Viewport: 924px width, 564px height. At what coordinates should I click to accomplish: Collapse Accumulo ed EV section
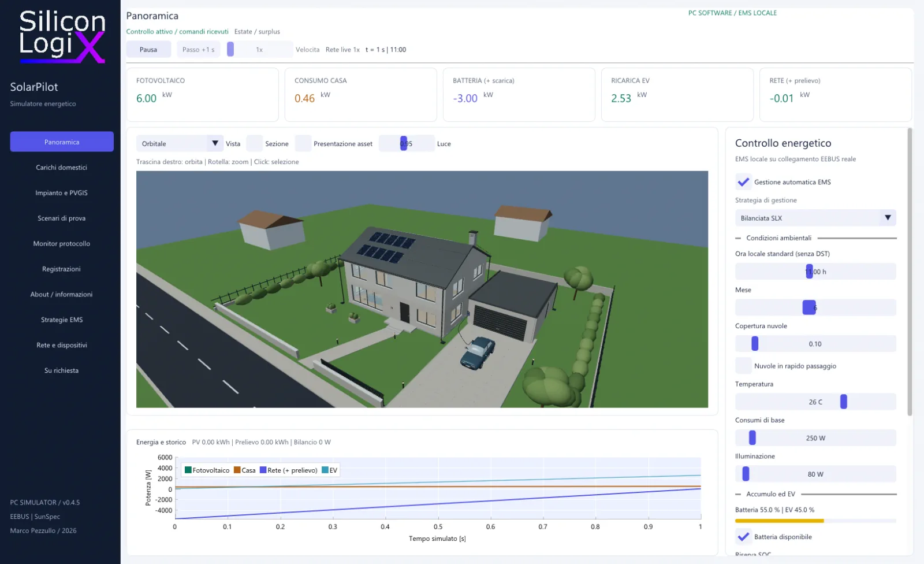click(815, 494)
